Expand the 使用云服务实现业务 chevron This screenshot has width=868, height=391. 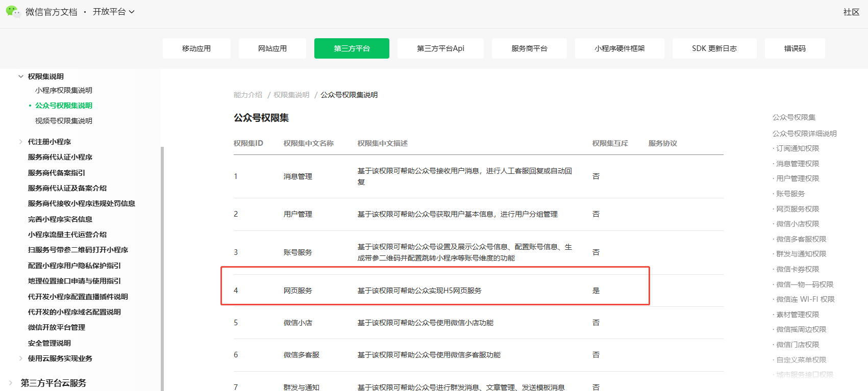[21, 358]
